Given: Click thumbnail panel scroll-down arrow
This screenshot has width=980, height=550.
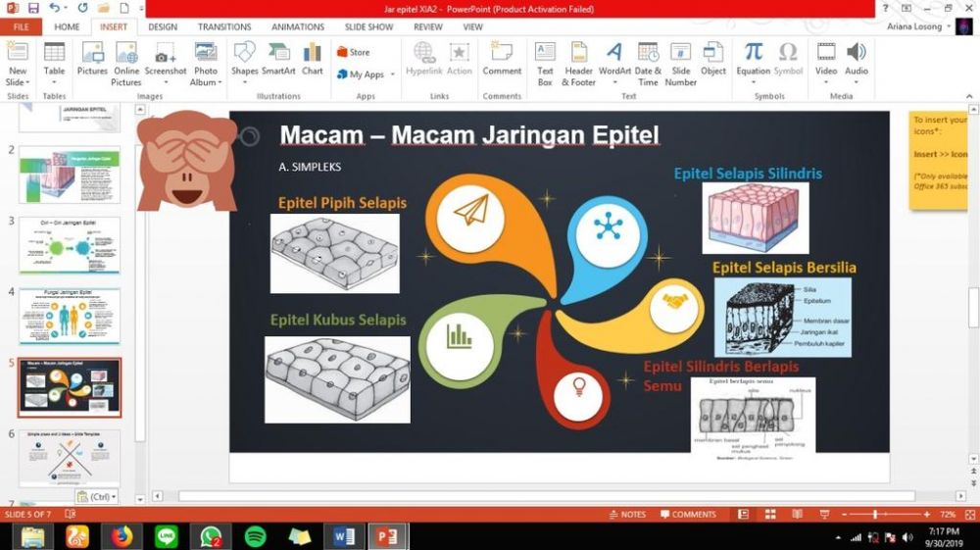Looking at the screenshot, I should pos(140,499).
